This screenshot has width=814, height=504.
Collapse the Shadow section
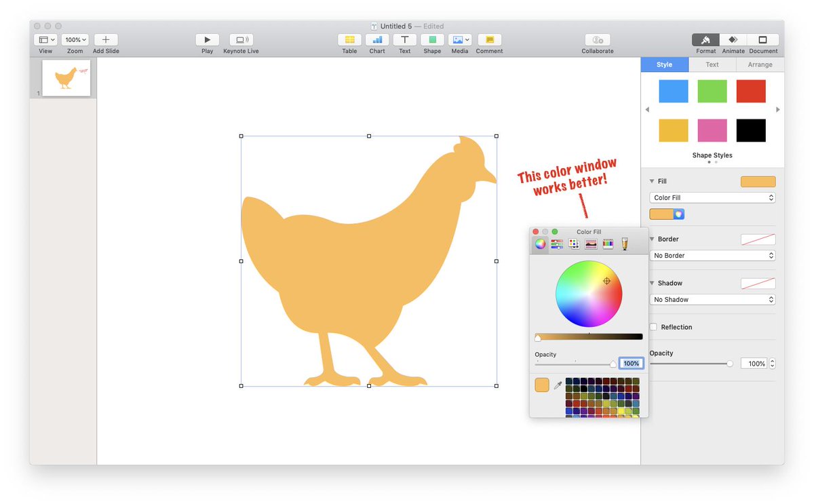tap(653, 283)
